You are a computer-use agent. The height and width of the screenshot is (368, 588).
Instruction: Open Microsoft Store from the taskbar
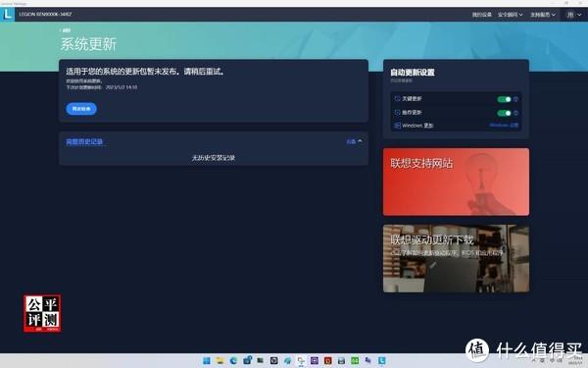247,360
